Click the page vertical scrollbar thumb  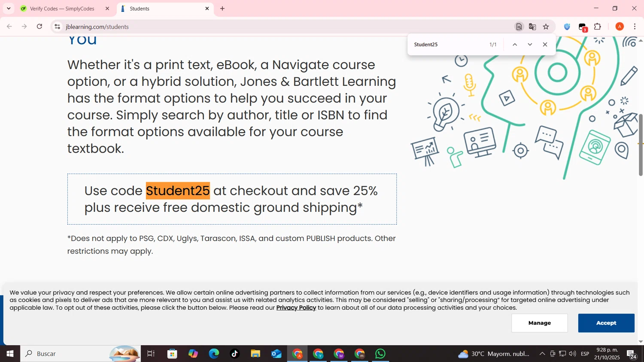tap(641, 145)
